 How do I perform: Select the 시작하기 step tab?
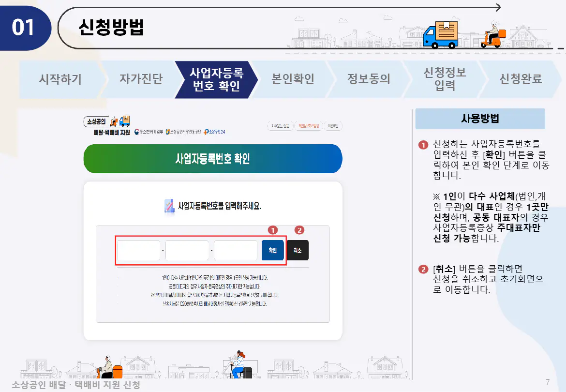[x=60, y=79]
